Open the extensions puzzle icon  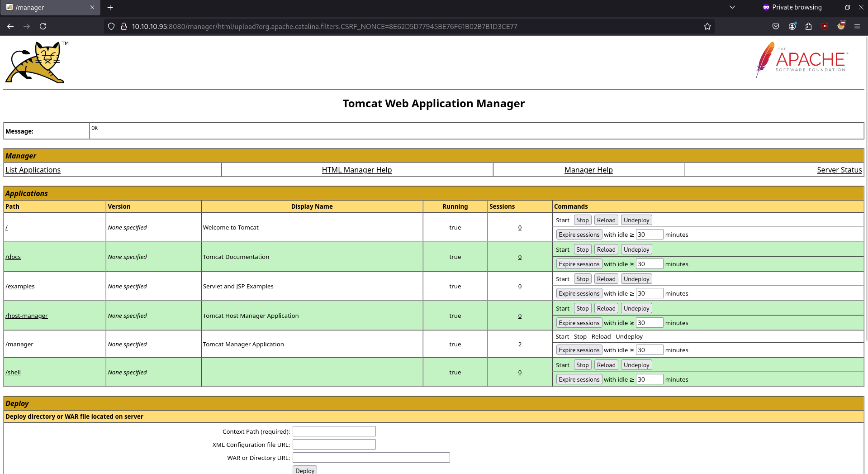pos(808,26)
